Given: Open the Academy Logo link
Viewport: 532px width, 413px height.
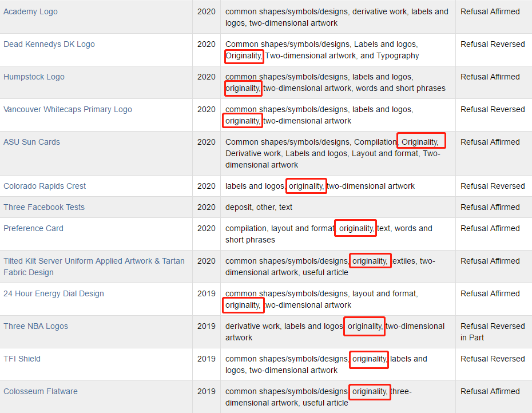Looking at the screenshot, I should click(30, 11).
